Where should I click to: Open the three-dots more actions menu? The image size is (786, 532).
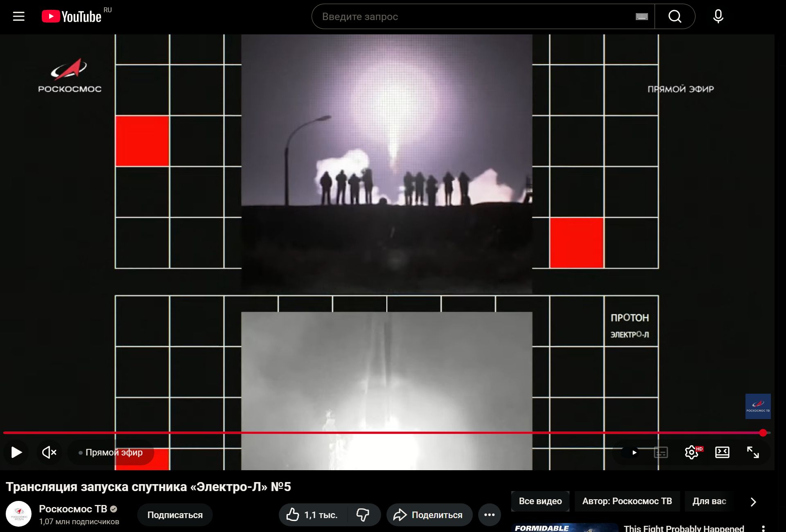(x=489, y=515)
